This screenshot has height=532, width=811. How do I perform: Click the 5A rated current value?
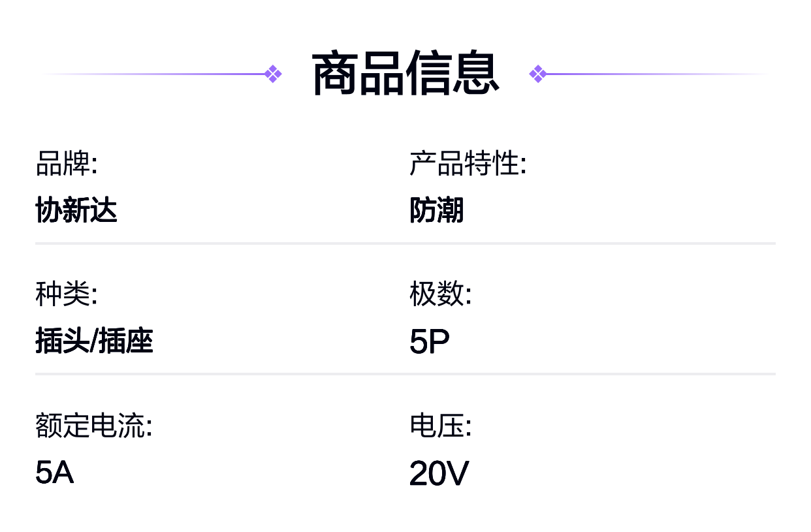coord(54,473)
